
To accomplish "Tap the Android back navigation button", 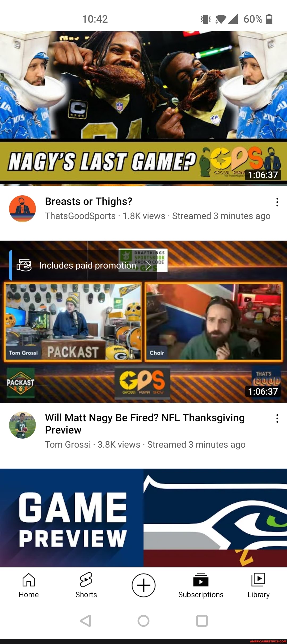I will coord(86,621).
